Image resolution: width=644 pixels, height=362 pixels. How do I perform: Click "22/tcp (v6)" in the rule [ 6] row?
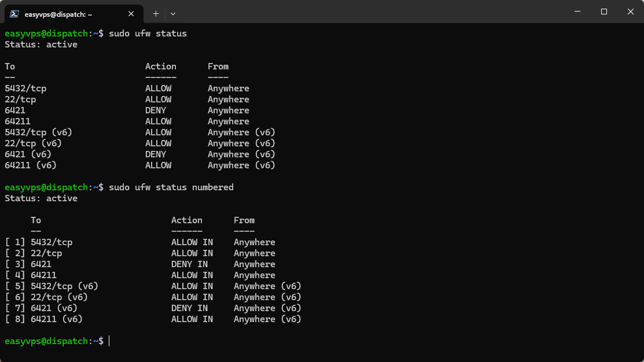[x=59, y=297]
